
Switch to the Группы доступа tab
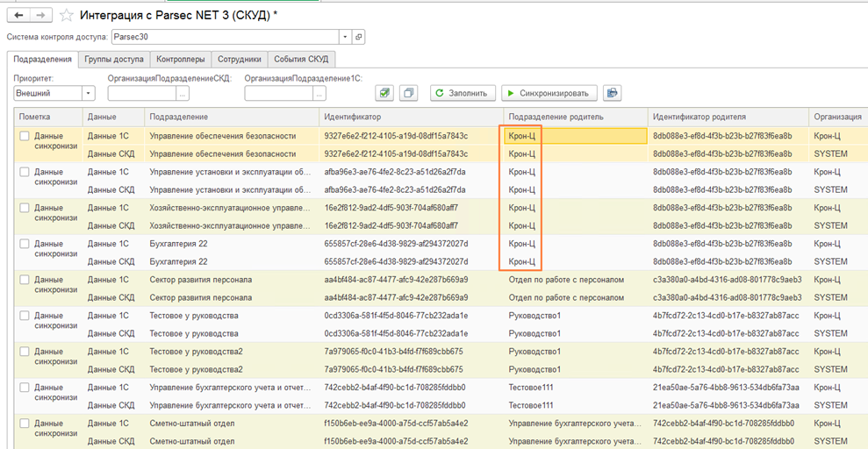[x=114, y=60]
